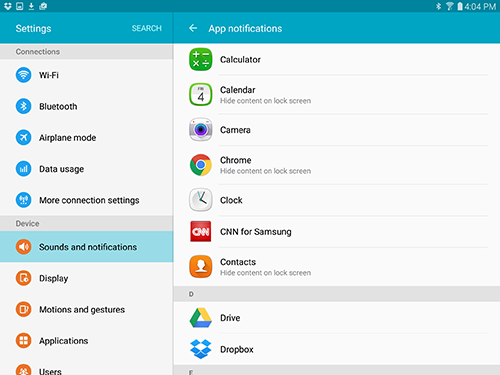The height and width of the screenshot is (375, 500).
Task: Tap the App notifications title
Action: [x=245, y=29]
